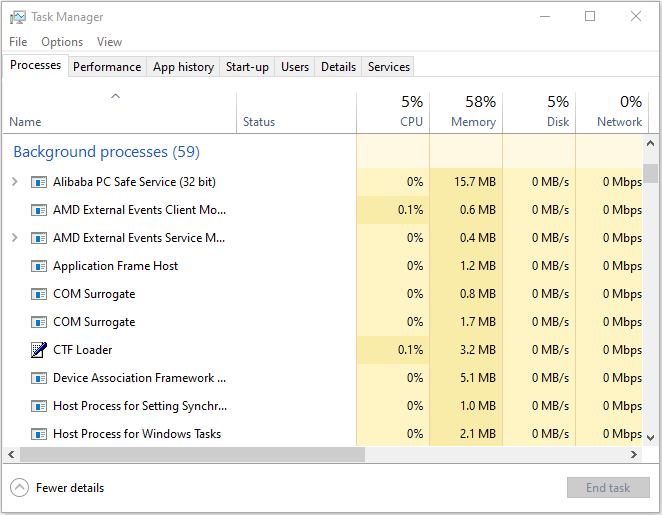Select Host Process for Setting Synchr... name
Viewport: 662px width, 515px height.
(140, 406)
